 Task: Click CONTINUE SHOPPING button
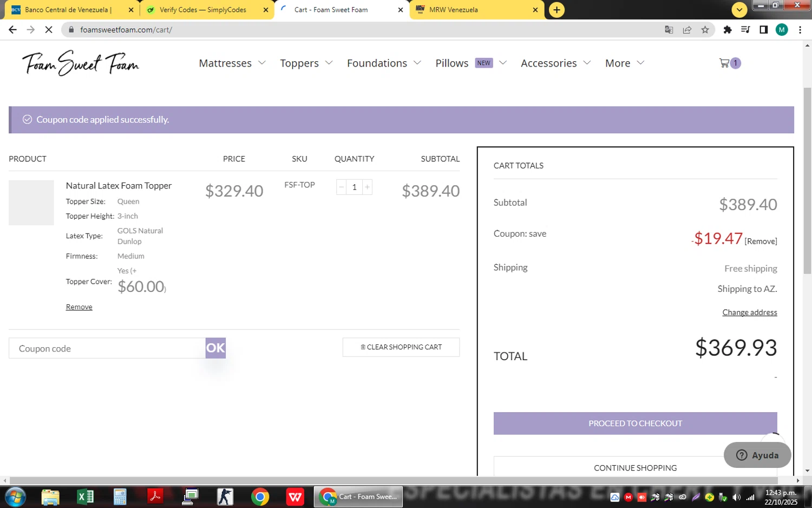[x=635, y=468]
